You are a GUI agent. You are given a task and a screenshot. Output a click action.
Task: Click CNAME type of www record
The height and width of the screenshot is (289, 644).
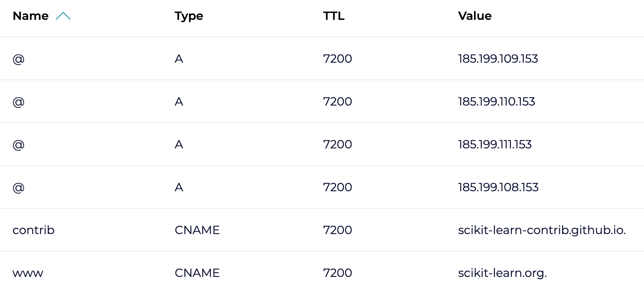click(197, 273)
